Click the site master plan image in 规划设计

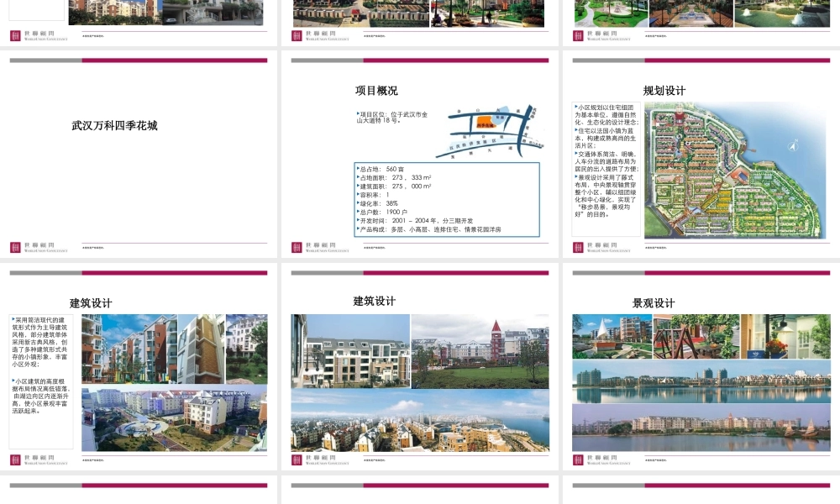[x=735, y=171]
